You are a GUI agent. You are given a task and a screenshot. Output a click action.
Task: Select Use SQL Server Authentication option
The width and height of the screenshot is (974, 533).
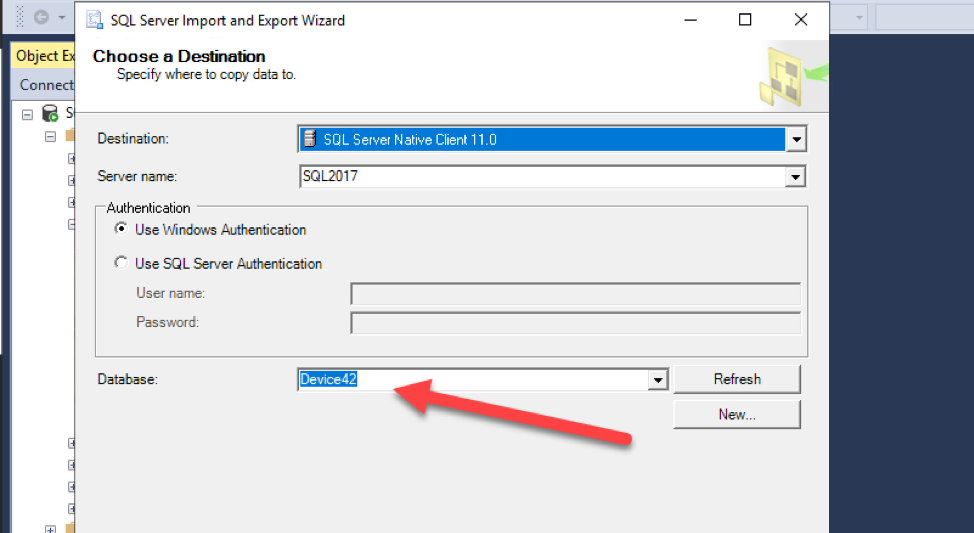pyautogui.click(x=121, y=264)
